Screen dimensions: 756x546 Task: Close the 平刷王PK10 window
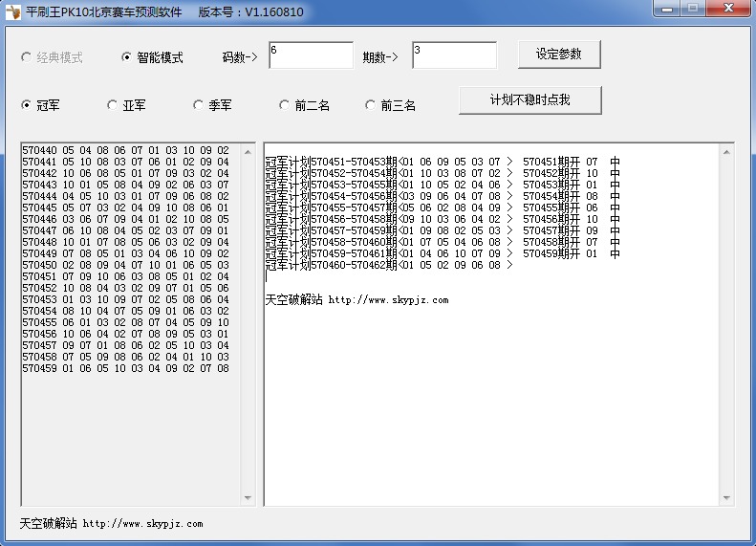click(727, 10)
